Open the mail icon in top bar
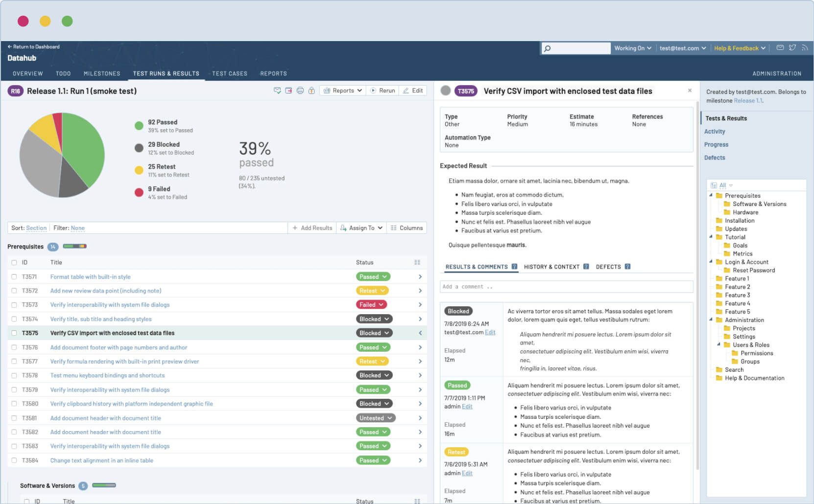This screenshot has height=504, width=814. (x=780, y=48)
